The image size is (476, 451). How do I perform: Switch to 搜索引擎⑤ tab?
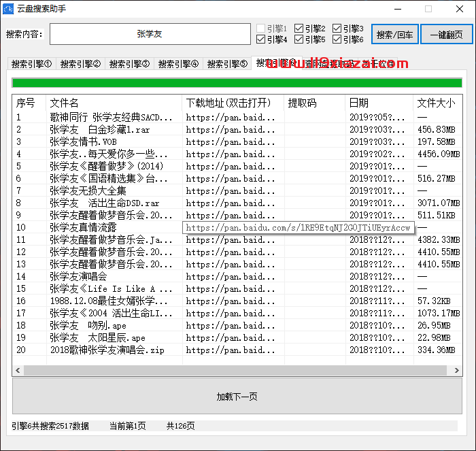(227, 64)
